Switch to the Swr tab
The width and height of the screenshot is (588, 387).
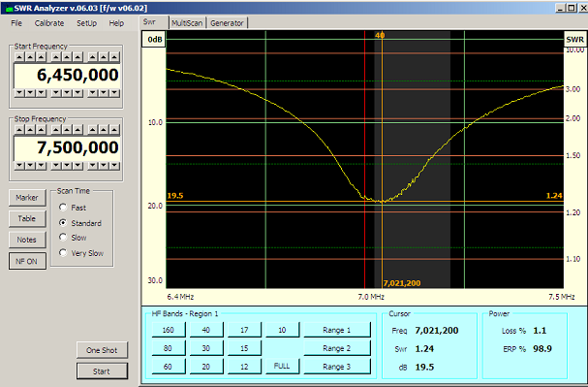coord(154,22)
